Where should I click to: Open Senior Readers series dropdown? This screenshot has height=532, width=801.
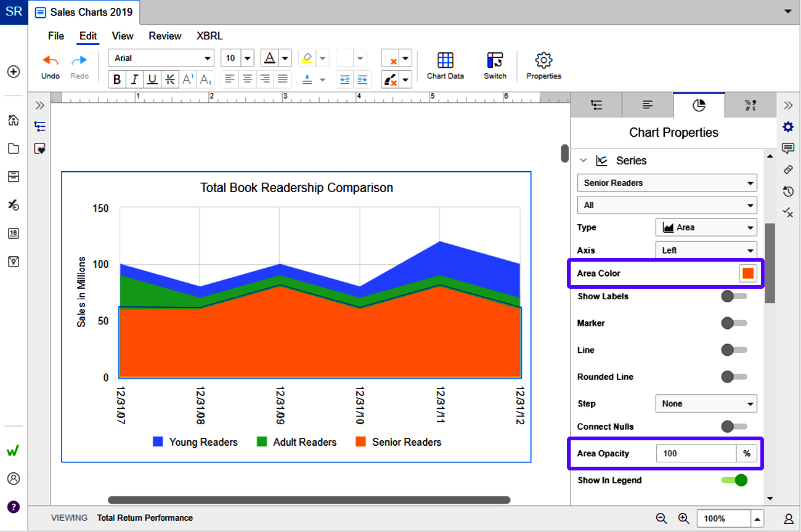point(667,183)
